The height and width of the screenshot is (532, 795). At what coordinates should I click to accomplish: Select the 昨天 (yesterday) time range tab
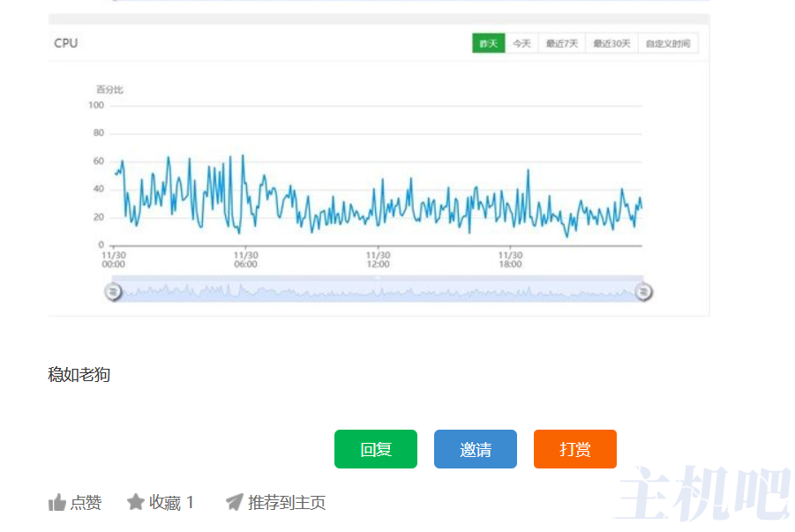click(x=488, y=43)
